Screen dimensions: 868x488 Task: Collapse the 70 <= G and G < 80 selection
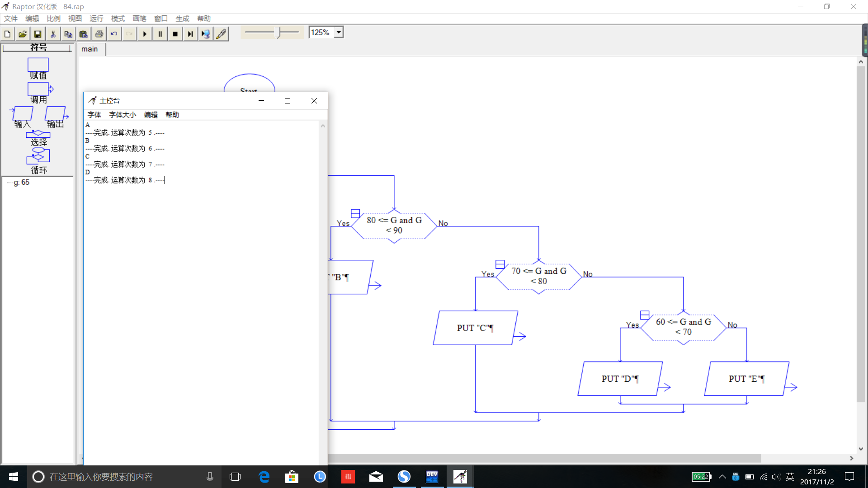pos(500,264)
